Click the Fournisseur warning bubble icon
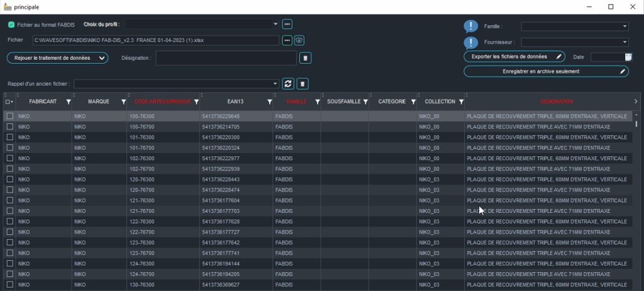 pyautogui.click(x=470, y=43)
